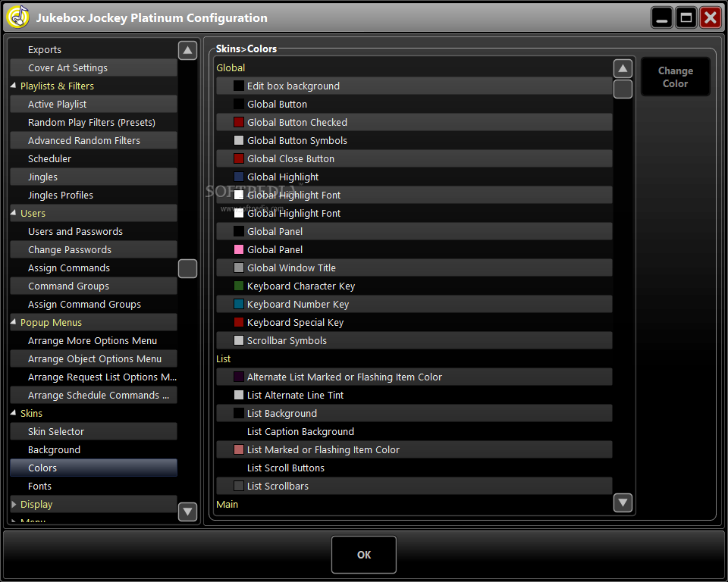Viewport: 728px width, 582px height.
Task: Select the List Background row text
Action: click(x=282, y=413)
